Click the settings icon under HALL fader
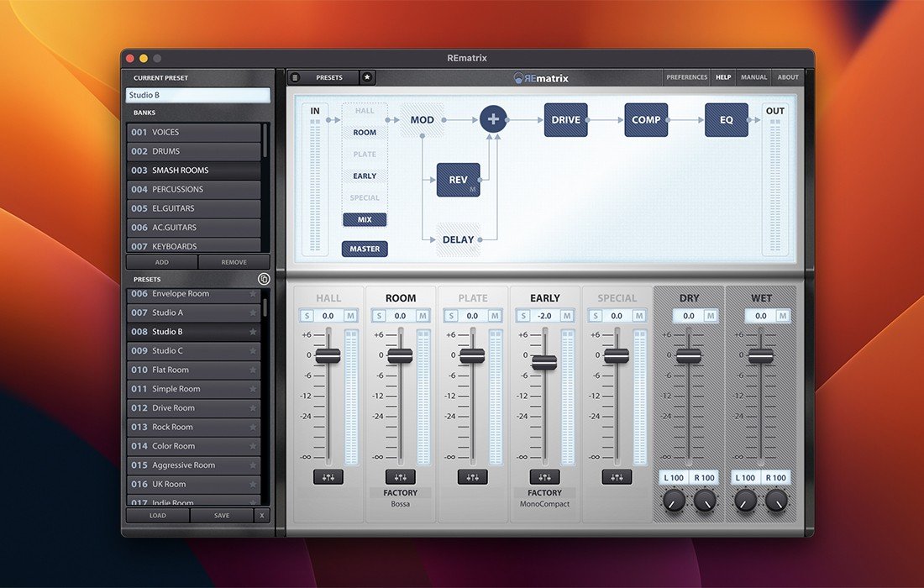Viewport: 924px width, 588px height. click(328, 477)
